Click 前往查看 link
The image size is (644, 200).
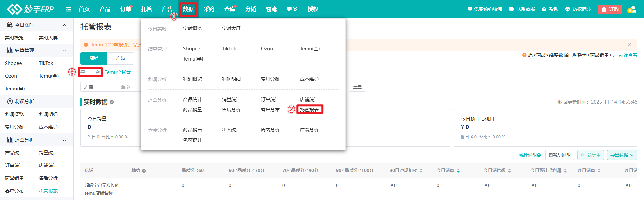tap(628, 55)
